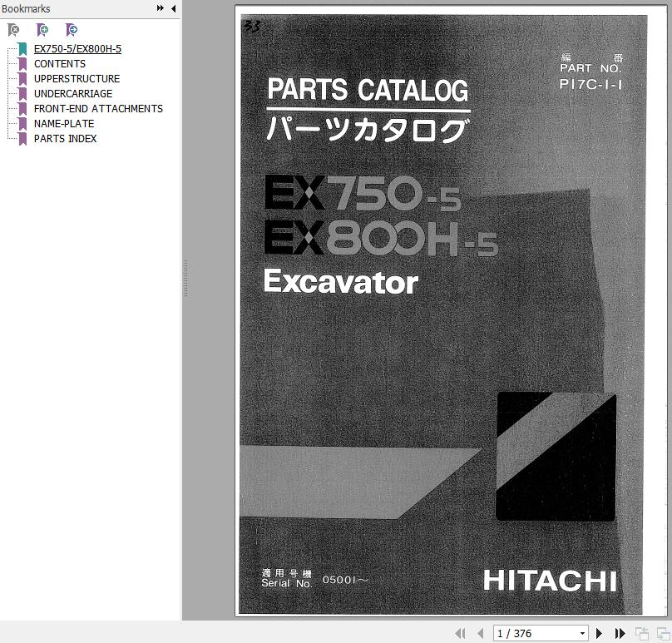Expand the bookmarks panel options arrows
672x643 pixels.
[x=161, y=8]
